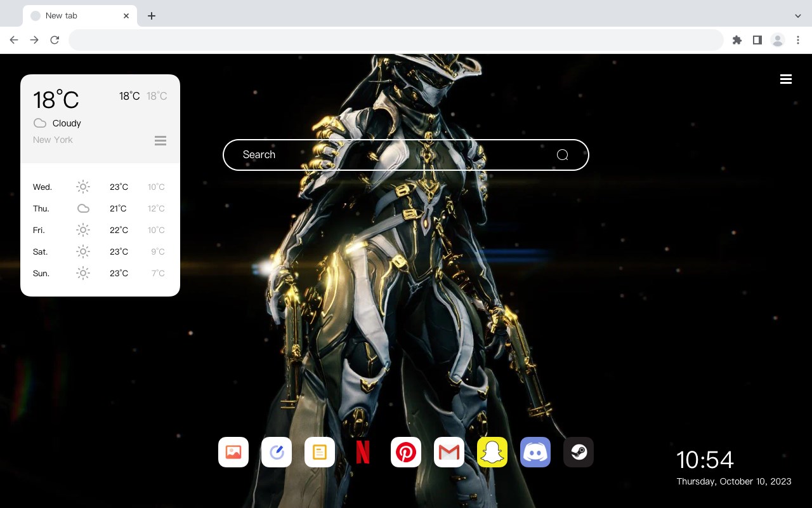Select the Sat. forecast row
This screenshot has height=508, width=812.
click(100, 251)
